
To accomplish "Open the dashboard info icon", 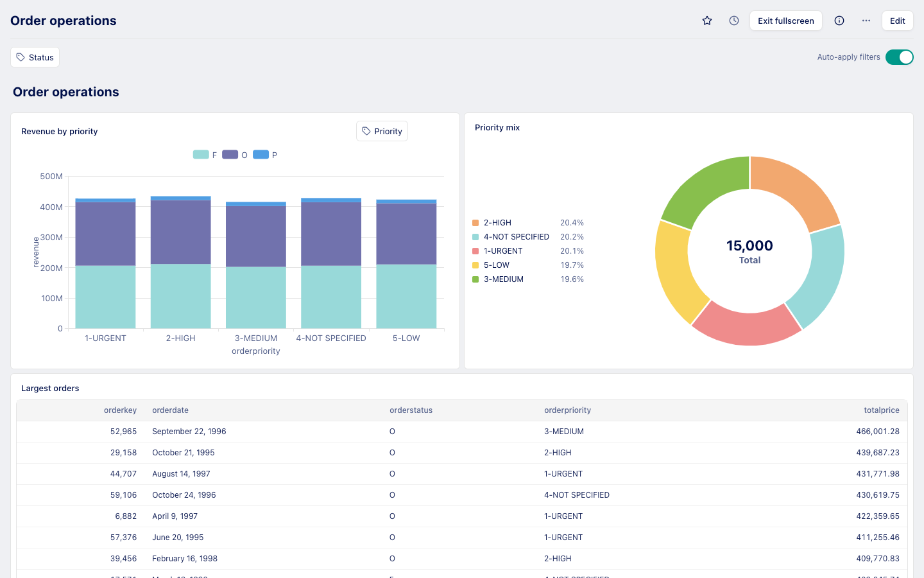I will [839, 21].
